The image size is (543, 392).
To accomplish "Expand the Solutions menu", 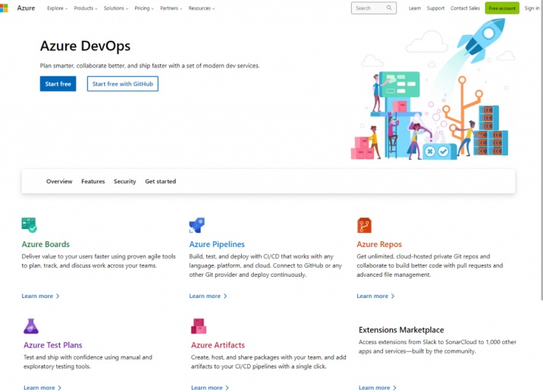I will [x=115, y=8].
